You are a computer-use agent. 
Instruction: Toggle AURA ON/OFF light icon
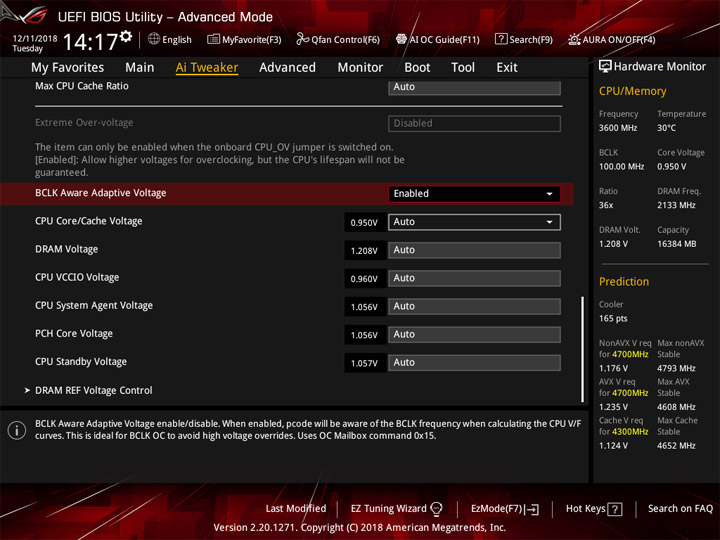tap(574, 39)
